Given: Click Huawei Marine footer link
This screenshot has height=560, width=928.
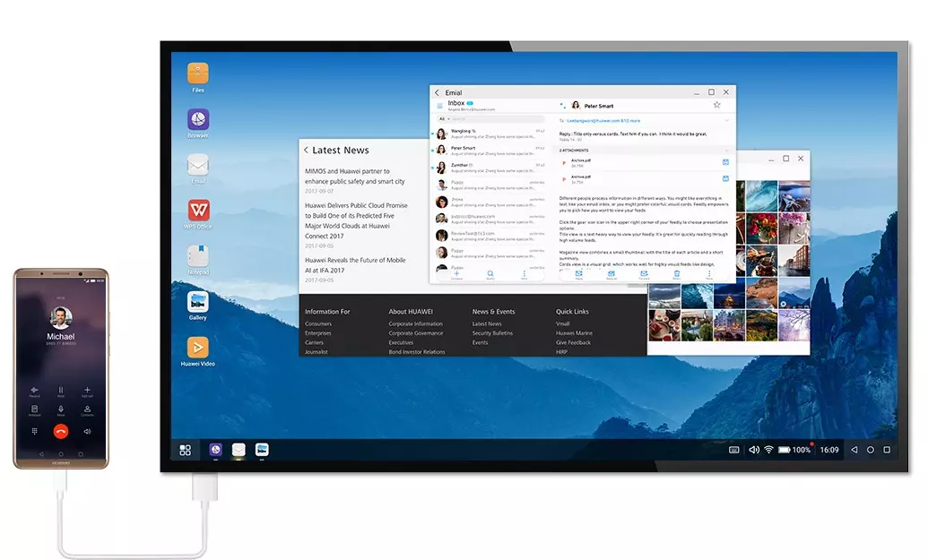Looking at the screenshot, I should pyautogui.click(x=574, y=333).
